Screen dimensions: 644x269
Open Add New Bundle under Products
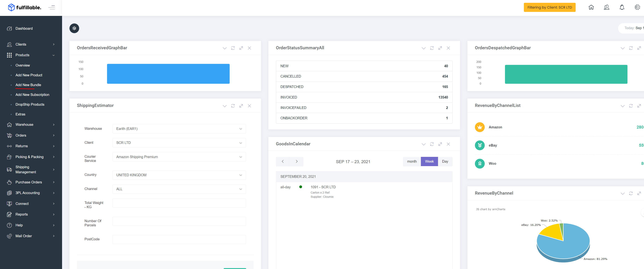pos(28,85)
